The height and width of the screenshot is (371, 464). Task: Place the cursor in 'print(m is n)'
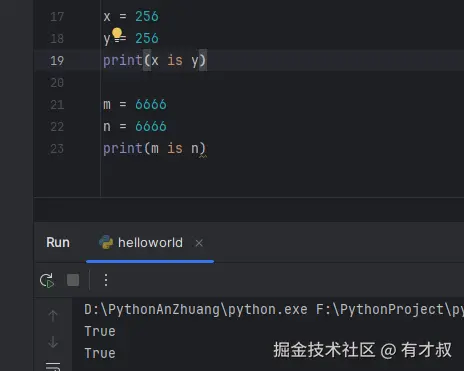tap(155, 148)
